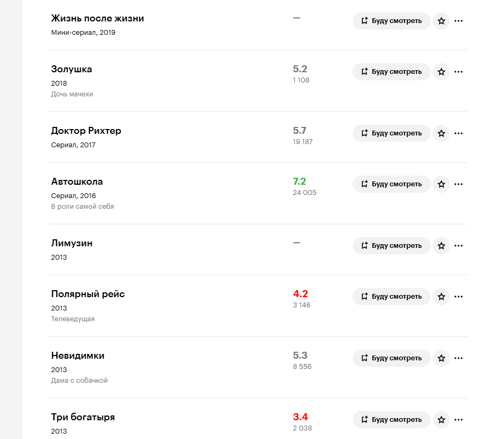Viewport: 504px width, 439px height.
Task: Add Жизнь после жизни to watchlist
Action: point(392,21)
